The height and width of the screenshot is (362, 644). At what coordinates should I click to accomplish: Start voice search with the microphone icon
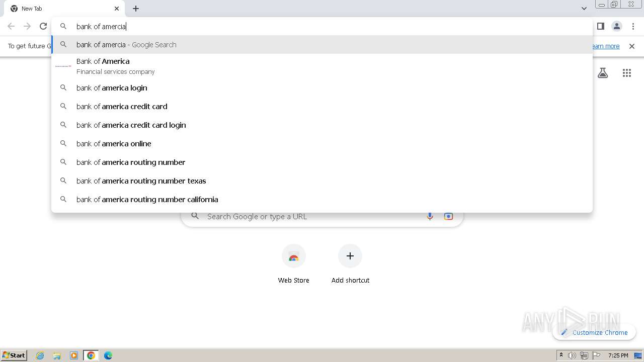pos(430,217)
